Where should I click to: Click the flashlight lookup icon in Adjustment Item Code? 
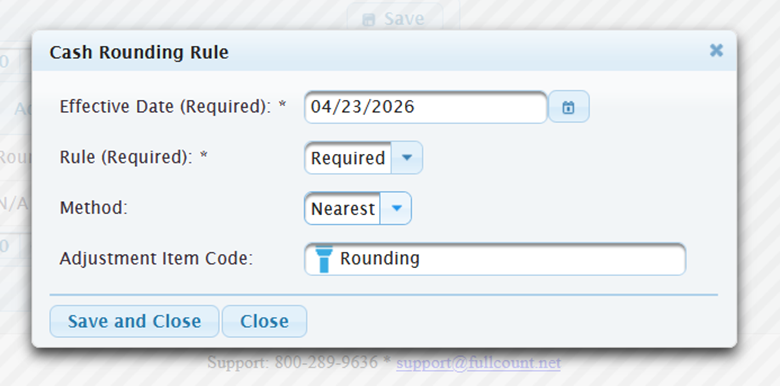pyautogui.click(x=323, y=259)
